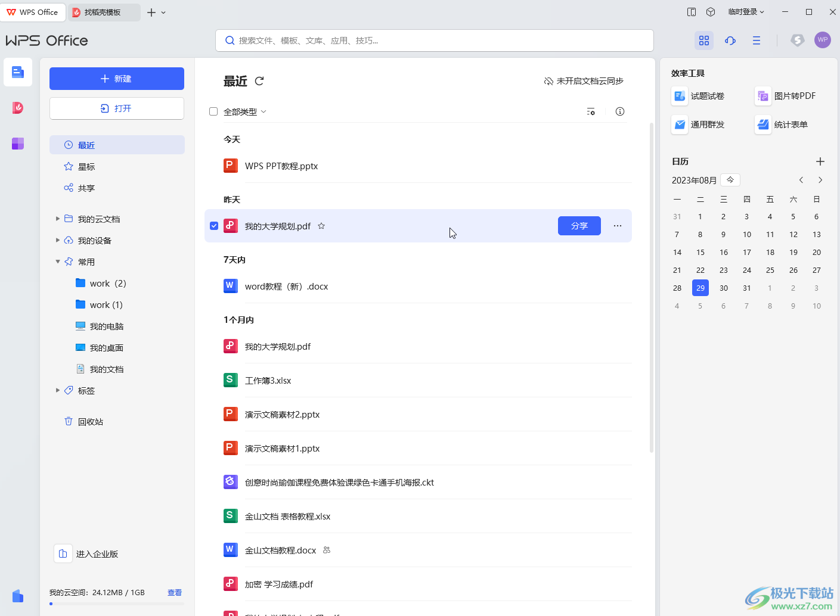Star the 我的大学规划.pdf file
The width and height of the screenshot is (840, 616).
point(321,226)
